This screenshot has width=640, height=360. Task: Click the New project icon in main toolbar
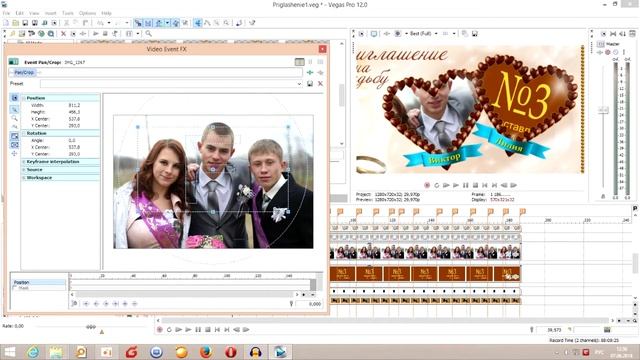(6, 23)
